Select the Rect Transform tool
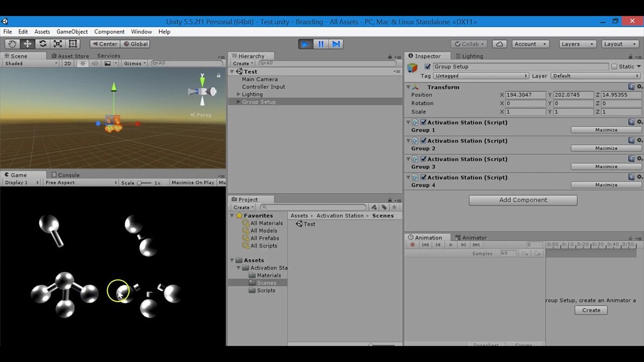 tap(72, 43)
